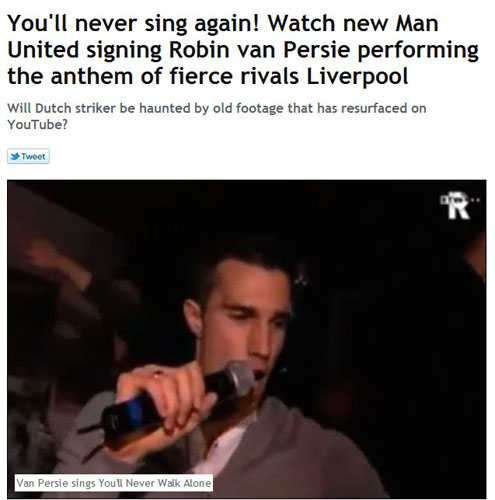Share the article with the Tweet button

click(x=28, y=156)
